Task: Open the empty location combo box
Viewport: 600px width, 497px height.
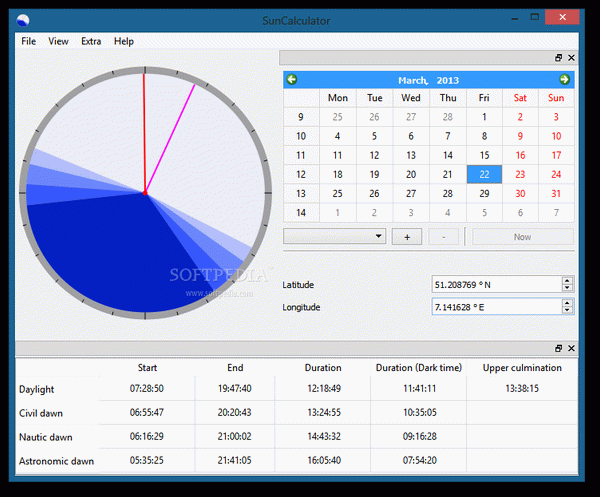Action: 334,236
